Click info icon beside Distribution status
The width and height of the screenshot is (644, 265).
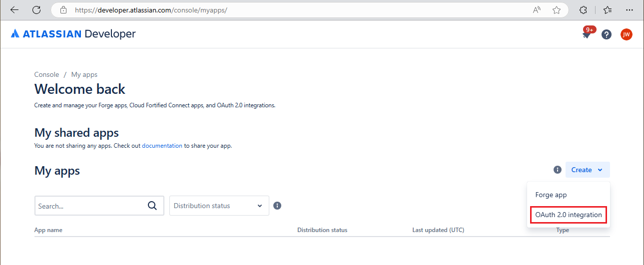[x=277, y=206]
